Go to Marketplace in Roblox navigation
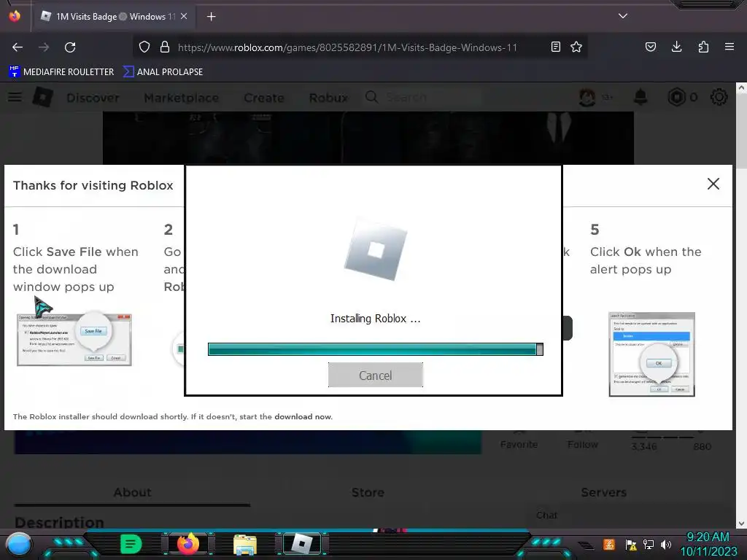Viewport: 747px width, 560px height. 182,98
